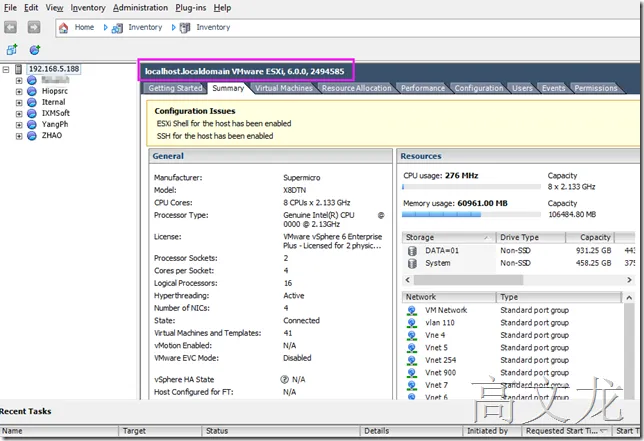Expand the blurred first resource pool node
The height and width of the screenshot is (441, 644).
click(x=19, y=80)
